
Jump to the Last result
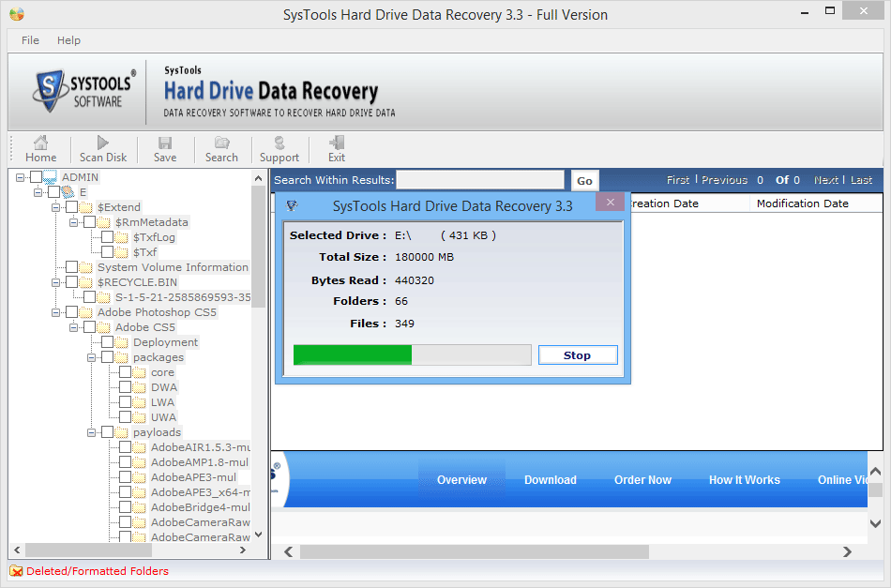pyautogui.click(x=861, y=180)
